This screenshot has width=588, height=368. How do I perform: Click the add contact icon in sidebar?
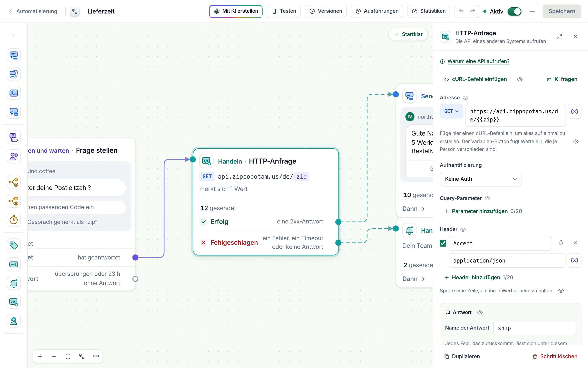[x=14, y=156]
